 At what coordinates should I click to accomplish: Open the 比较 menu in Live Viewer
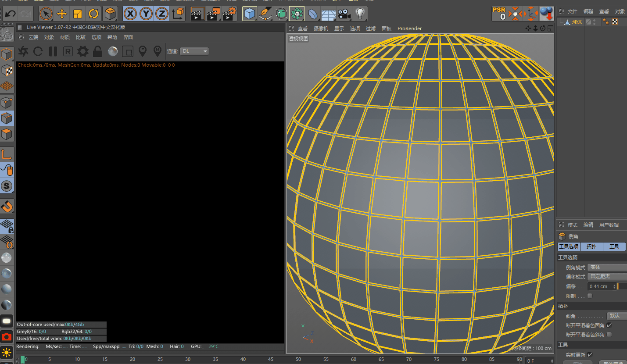[81, 37]
